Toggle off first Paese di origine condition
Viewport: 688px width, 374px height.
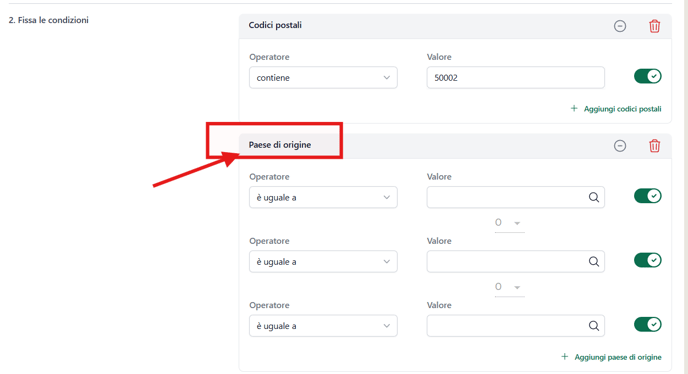tap(648, 196)
